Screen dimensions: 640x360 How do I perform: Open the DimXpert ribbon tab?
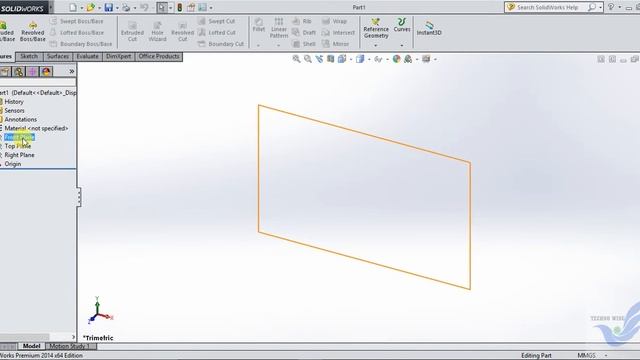click(x=118, y=56)
